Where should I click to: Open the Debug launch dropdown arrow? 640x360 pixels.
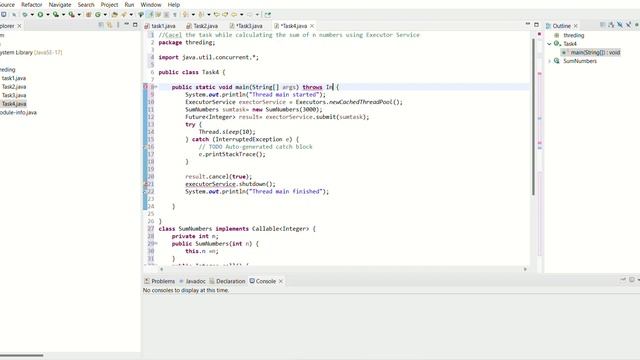(x=32, y=15)
